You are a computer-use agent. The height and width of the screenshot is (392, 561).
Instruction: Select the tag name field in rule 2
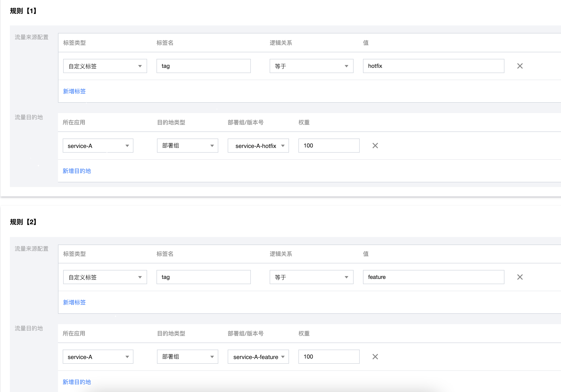(x=203, y=277)
